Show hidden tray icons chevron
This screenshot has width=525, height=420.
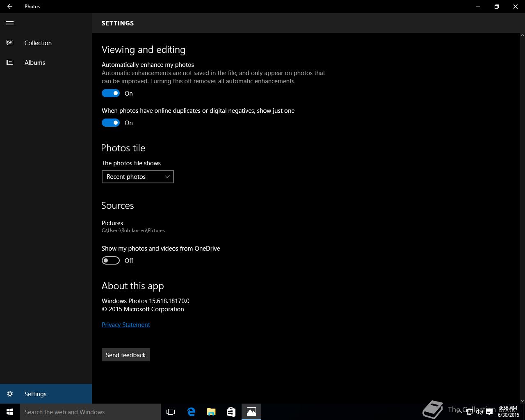[x=460, y=412]
